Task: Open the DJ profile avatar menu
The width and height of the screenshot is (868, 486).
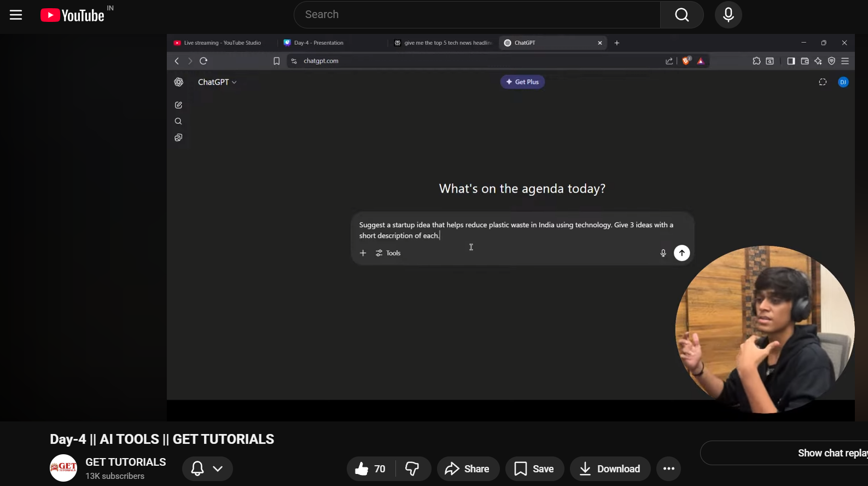Action: point(843,82)
